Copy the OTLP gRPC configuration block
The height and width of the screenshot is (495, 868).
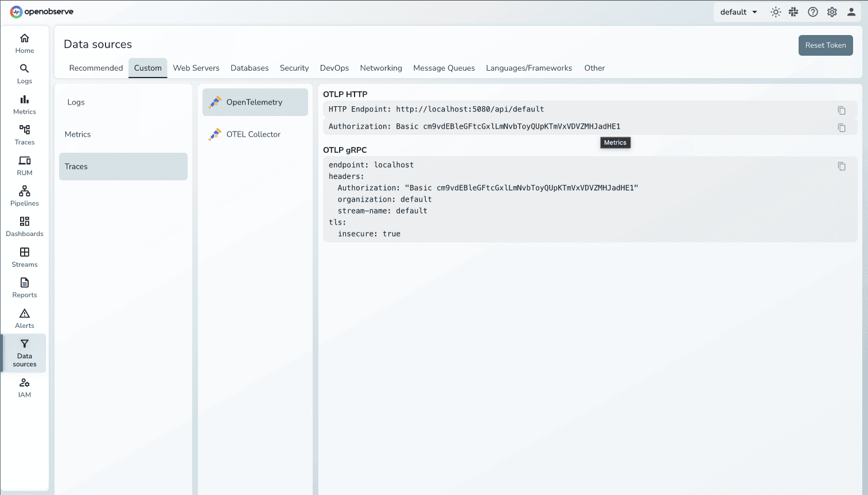point(842,166)
